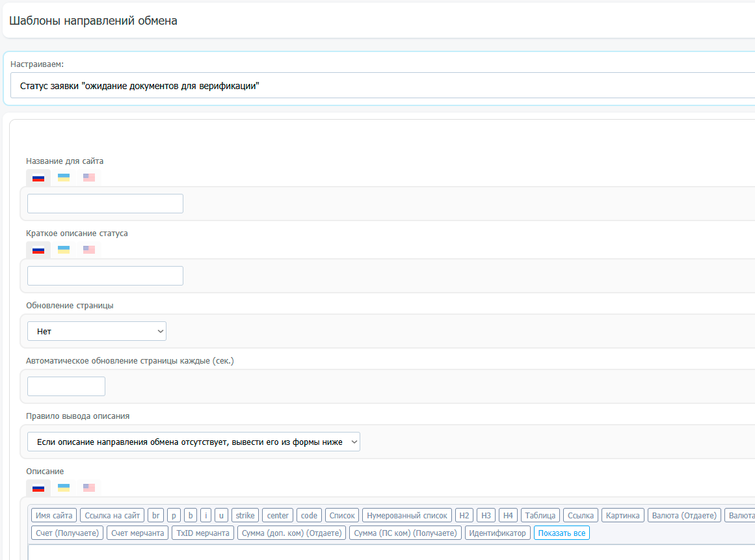The image size is (755, 560).
Task: Switch "Краткое описание статуса" to Ukrainian flag
Action: click(x=64, y=250)
